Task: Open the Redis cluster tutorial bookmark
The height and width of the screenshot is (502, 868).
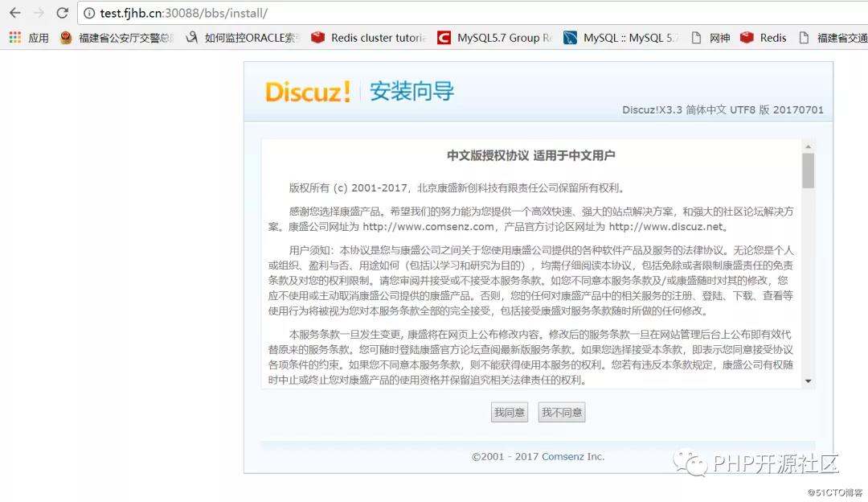Action: 369,38
